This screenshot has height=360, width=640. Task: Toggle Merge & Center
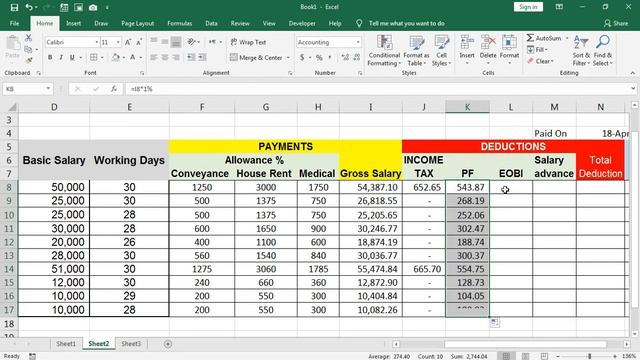[x=256, y=58]
